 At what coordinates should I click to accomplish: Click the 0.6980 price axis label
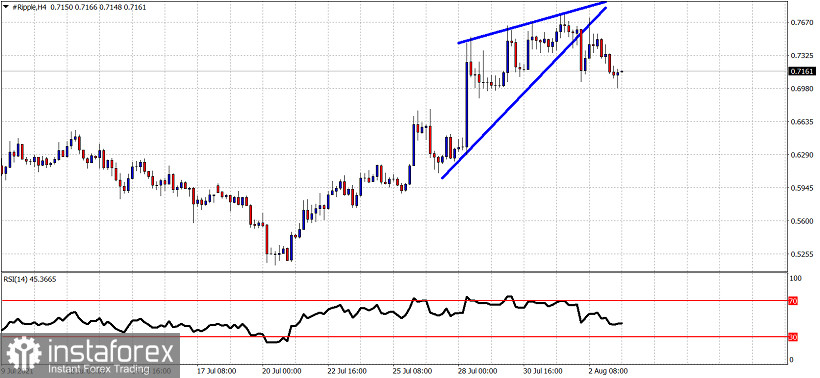click(x=802, y=88)
